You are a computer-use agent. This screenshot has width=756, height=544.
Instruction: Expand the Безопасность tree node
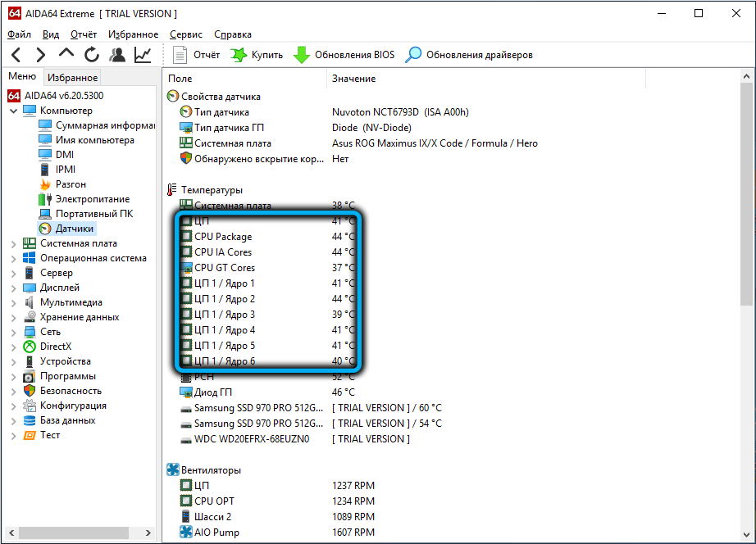tap(14, 391)
